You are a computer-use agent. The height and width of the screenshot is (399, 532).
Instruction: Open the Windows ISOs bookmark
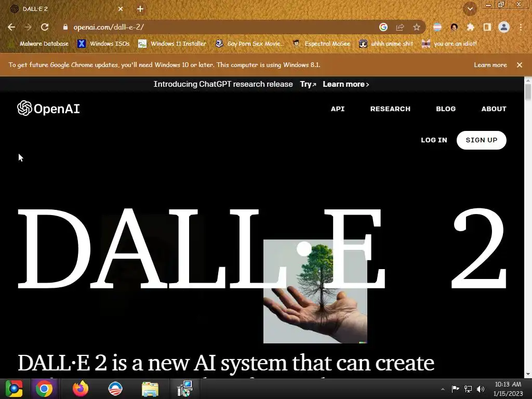click(x=103, y=44)
